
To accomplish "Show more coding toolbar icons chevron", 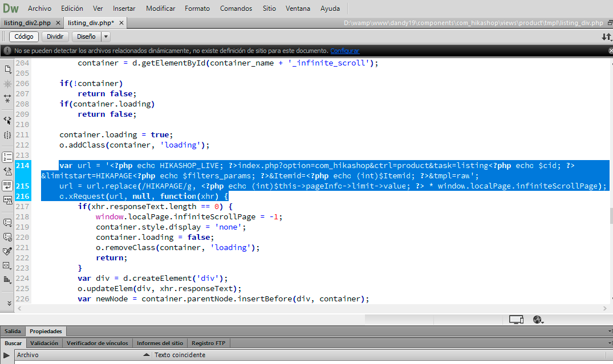I will tap(9, 303).
